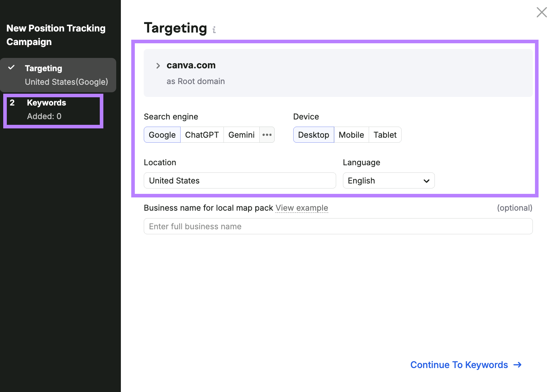Open the Targeting step in sidebar
The height and width of the screenshot is (392, 550).
click(x=58, y=75)
